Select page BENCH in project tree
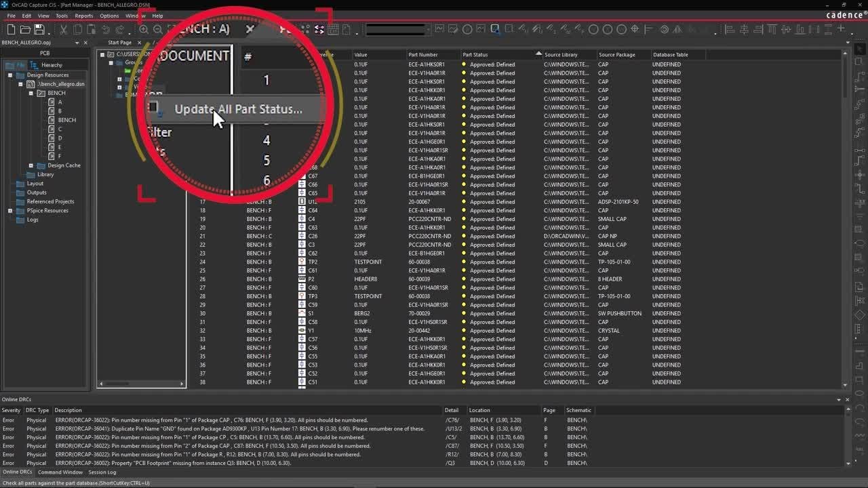 (67, 120)
